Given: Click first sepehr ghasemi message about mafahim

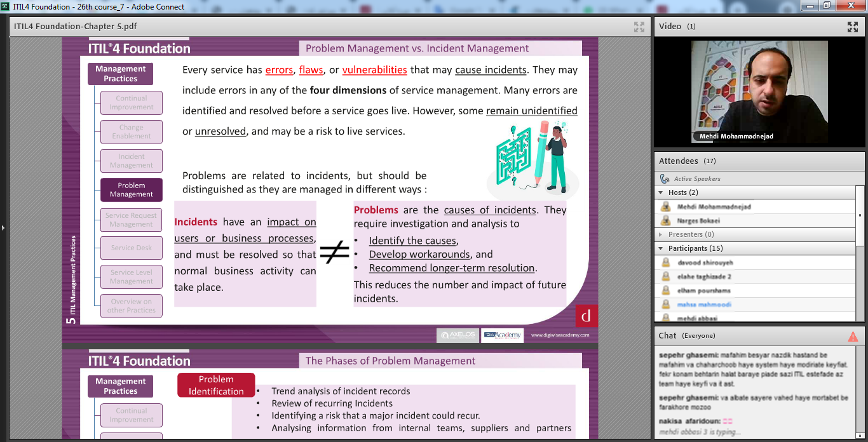Looking at the screenshot, I should pyautogui.click(x=754, y=370).
